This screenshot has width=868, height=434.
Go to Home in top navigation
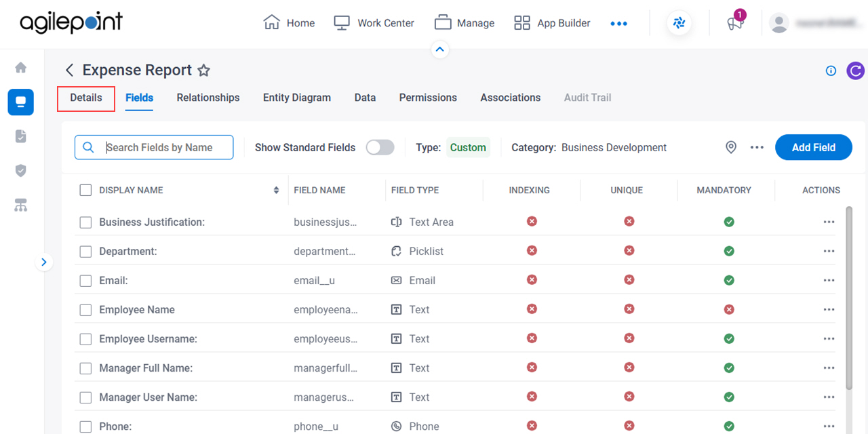click(289, 23)
